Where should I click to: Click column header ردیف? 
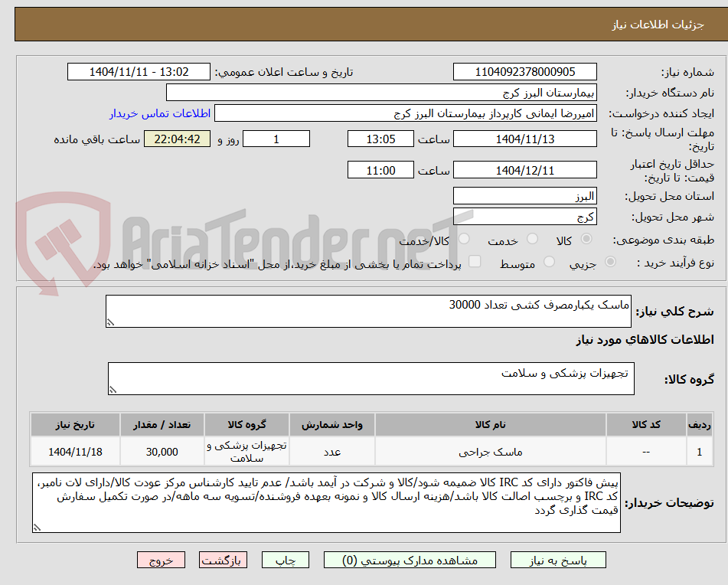[x=699, y=425]
